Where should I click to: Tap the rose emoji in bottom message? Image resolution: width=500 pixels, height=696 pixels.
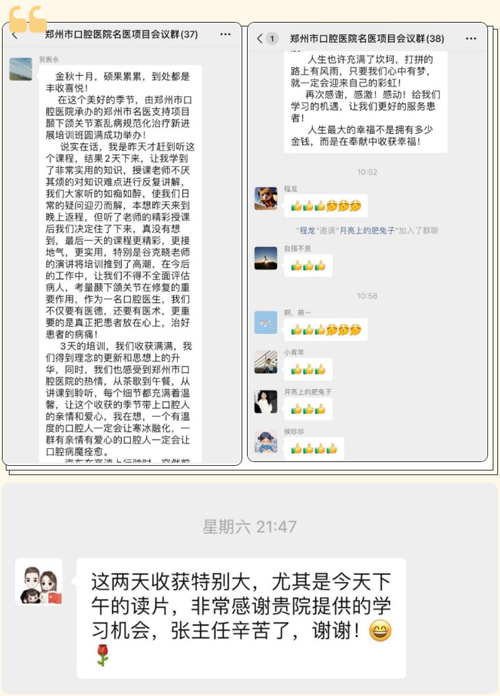point(103,655)
